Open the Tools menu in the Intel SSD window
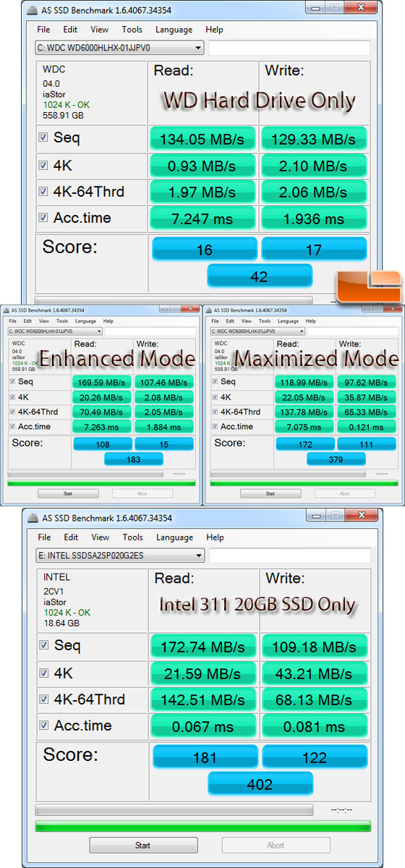Image resolution: width=405 pixels, height=868 pixels. [132, 537]
